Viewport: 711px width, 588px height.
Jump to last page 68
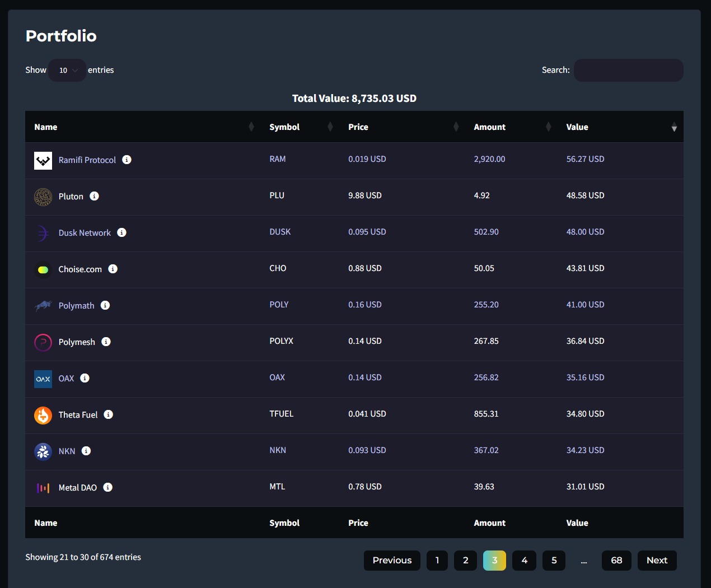616,561
